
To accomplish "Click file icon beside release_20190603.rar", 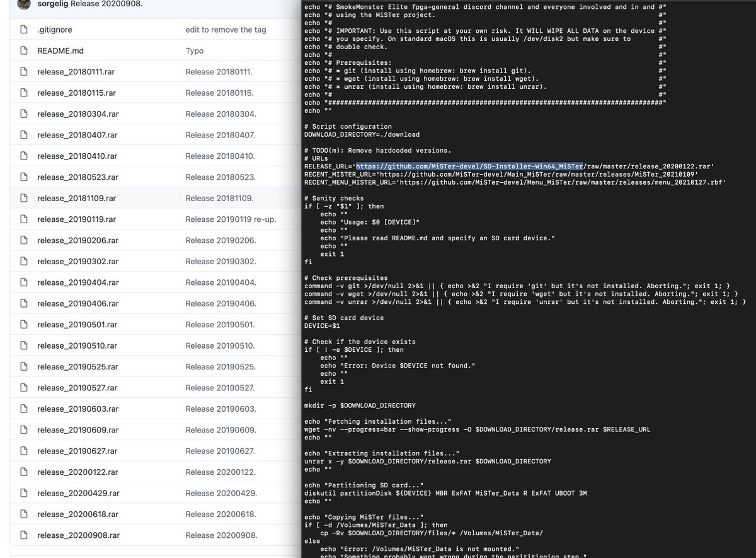I will coord(23,409).
